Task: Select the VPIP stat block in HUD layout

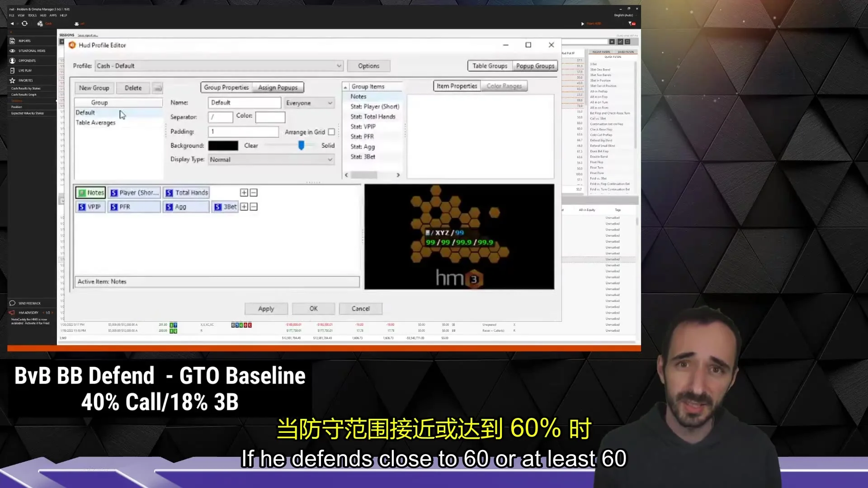Action: pos(90,207)
